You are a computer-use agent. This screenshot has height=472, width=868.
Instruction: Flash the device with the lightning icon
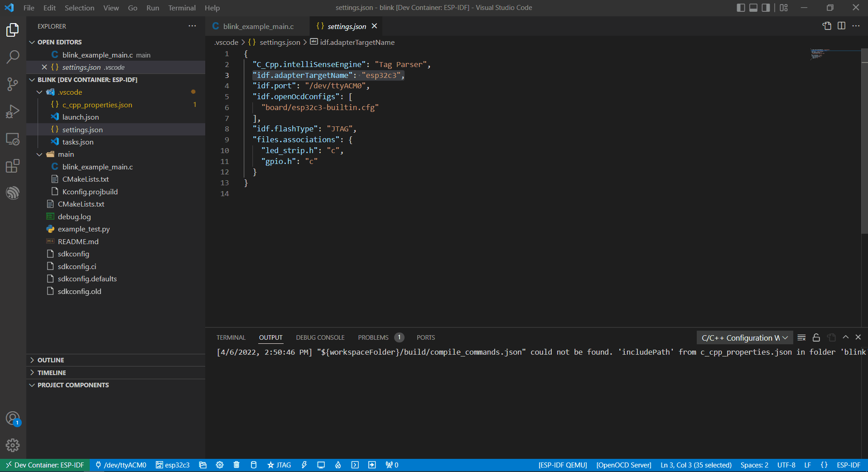click(304, 465)
